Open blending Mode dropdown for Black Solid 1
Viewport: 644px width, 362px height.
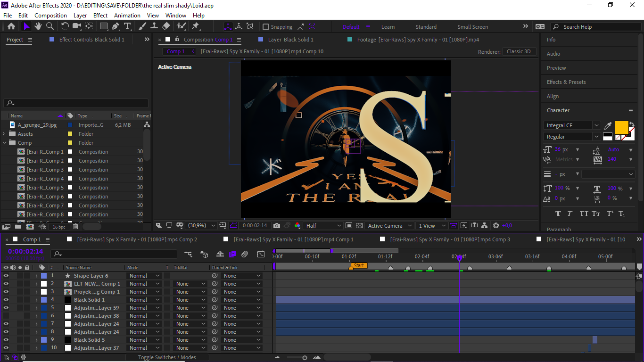point(144,300)
